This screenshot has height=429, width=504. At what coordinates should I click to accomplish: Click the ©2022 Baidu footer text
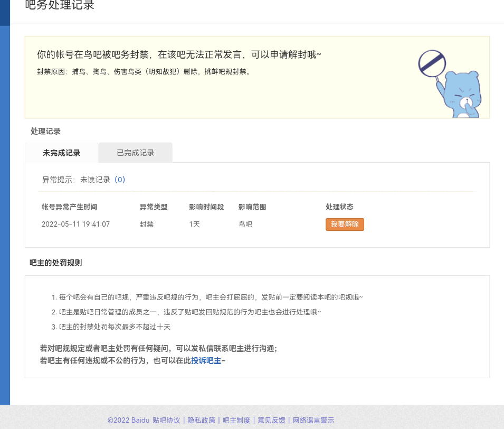click(x=128, y=420)
